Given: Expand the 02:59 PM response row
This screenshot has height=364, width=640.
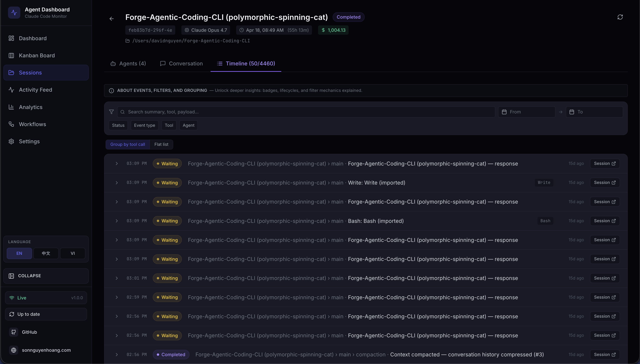Looking at the screenshot, I should [x=116, y=297].
